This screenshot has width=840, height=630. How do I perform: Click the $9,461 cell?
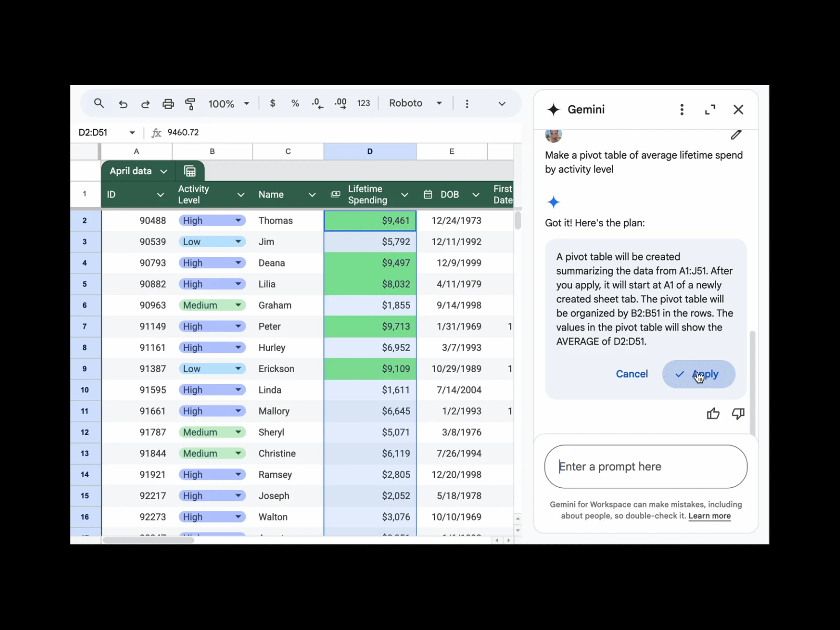pyautogui.click(x=370, y=220)
